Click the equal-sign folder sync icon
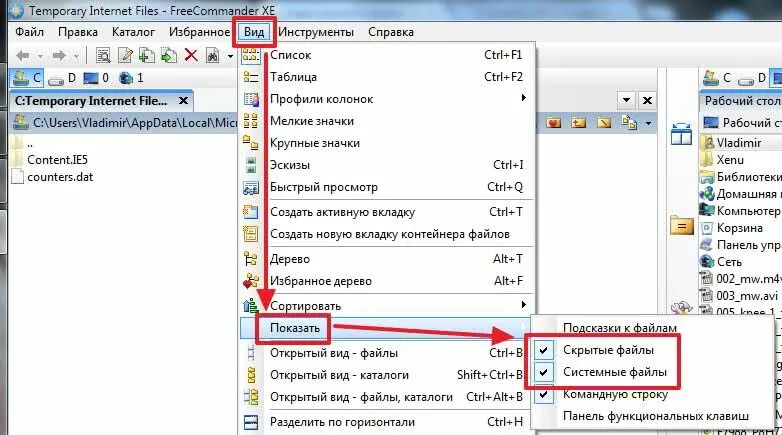782x435 pixels. (x=681, y=225)
